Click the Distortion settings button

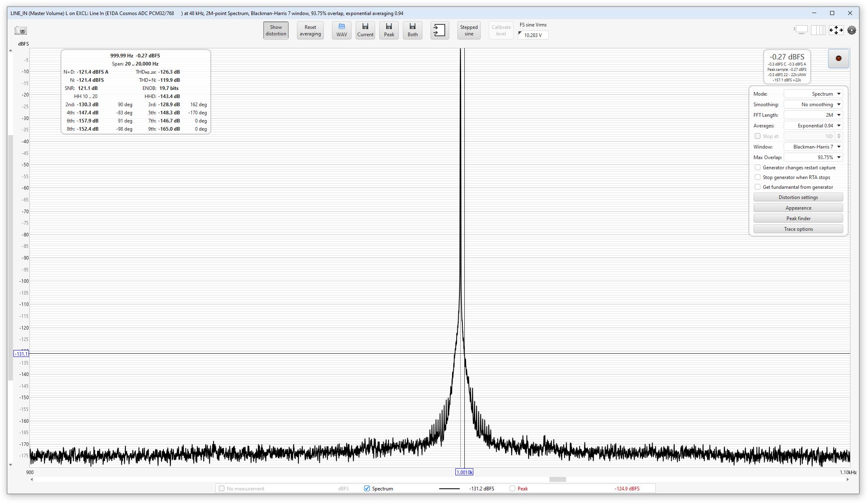click(x=798, y=197)
